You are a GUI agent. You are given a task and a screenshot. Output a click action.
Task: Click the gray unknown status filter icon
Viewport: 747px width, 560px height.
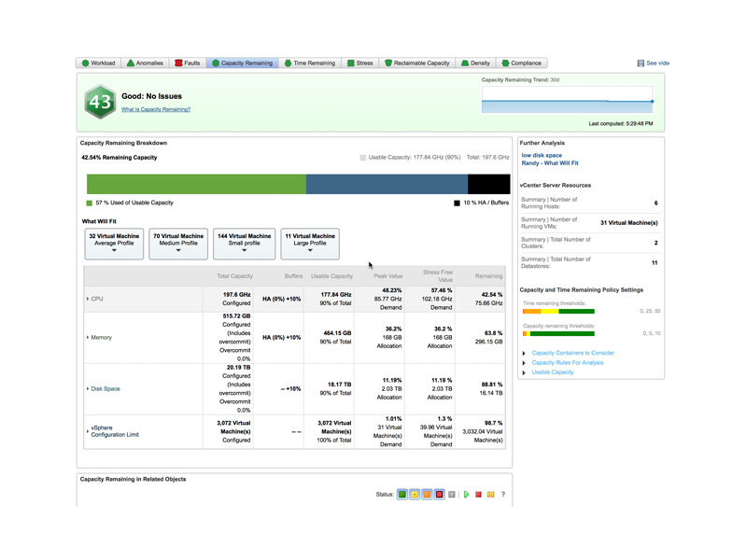[452, 495]
